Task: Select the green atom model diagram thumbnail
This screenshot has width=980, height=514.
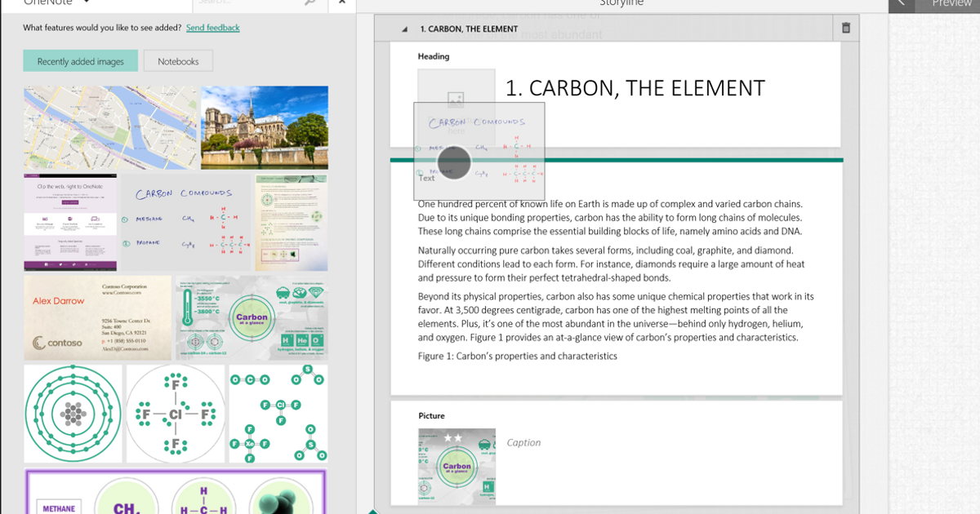Action: coord(73,413)
